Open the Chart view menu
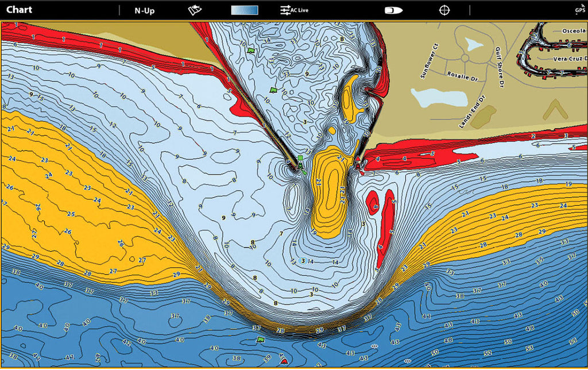 tap(19, 10)
